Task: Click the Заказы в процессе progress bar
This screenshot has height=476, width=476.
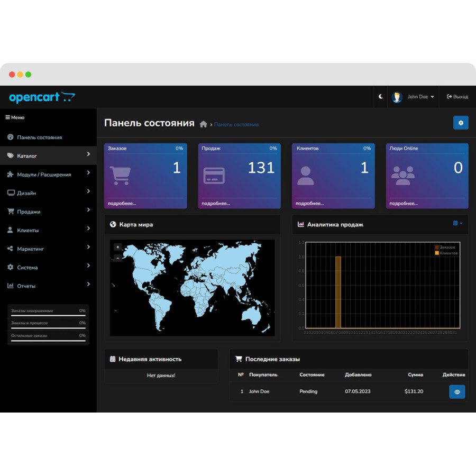Action: tap(48, 328)
